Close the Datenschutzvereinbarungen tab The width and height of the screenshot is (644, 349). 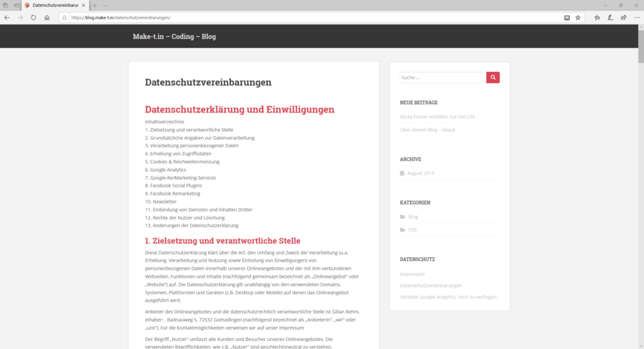pos(84,5)
